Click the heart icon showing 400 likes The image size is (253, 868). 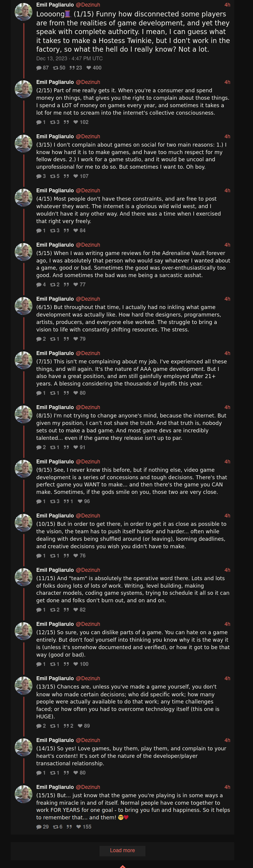pos(89,68)
